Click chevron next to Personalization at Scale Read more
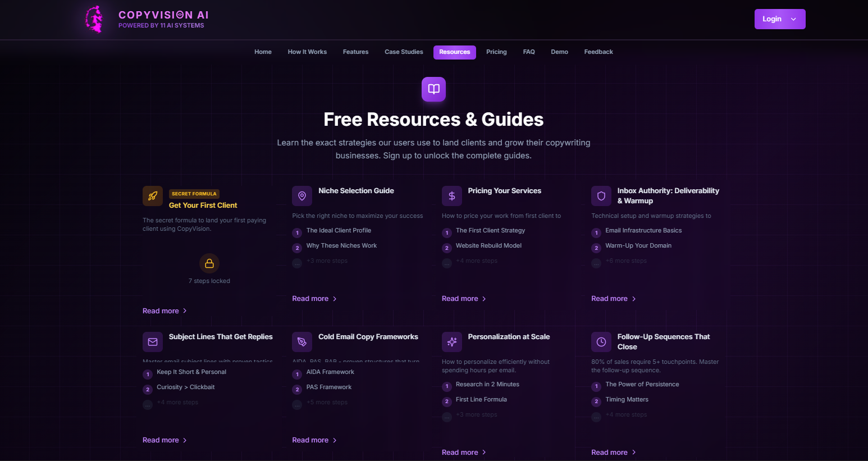 pos(484,453)
